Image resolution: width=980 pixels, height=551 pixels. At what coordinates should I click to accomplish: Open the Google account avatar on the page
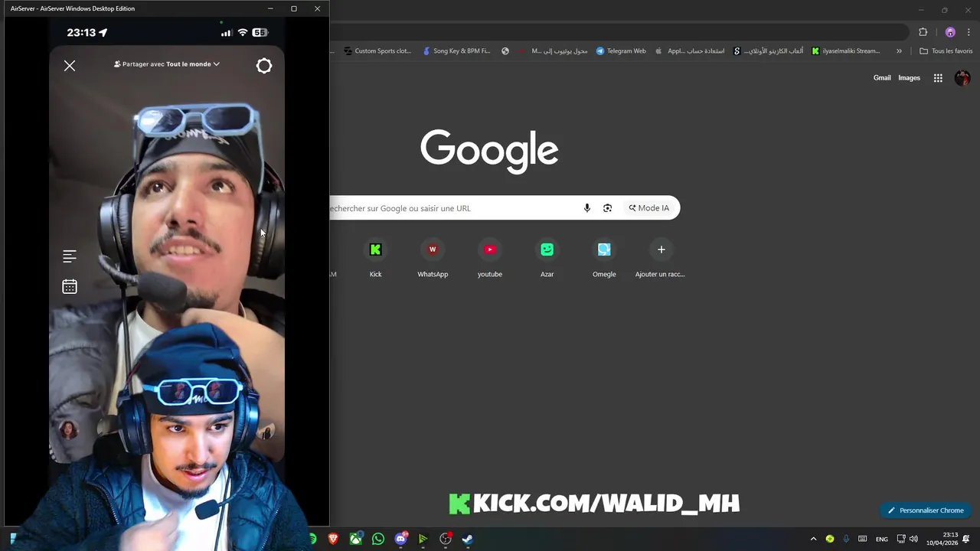click(962, 78)
